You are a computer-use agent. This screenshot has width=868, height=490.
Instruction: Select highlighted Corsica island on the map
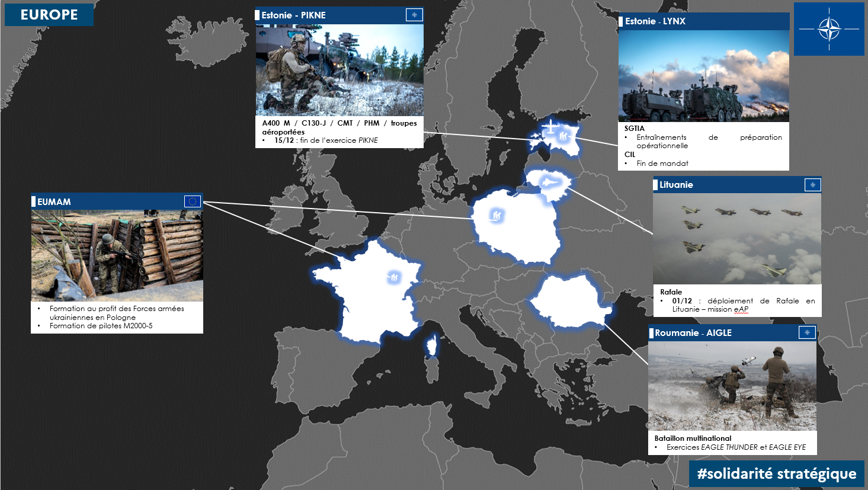click(433, 346)
